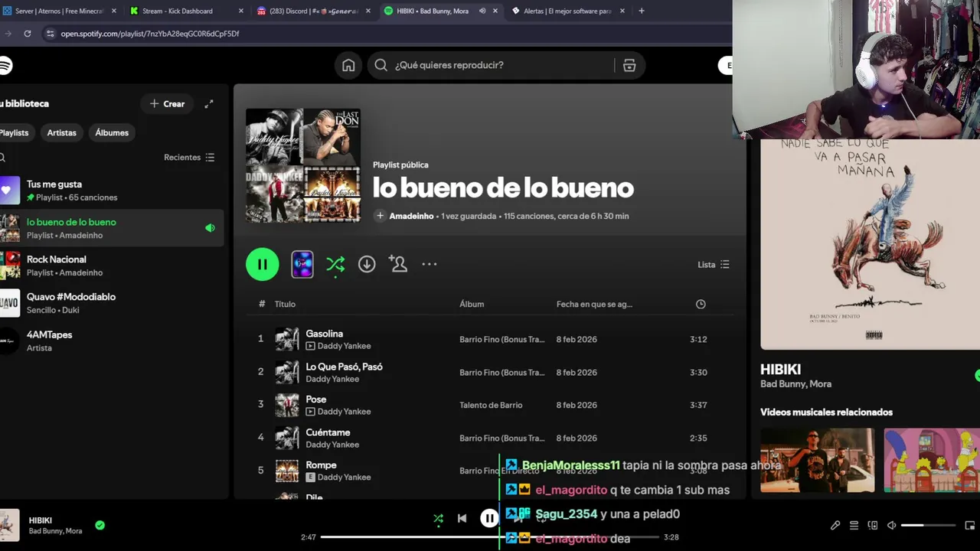The height and width of the screenshot is (551, 980).
Task: Toggle Álbumes filter chip in library
Action: pos(112,133)
